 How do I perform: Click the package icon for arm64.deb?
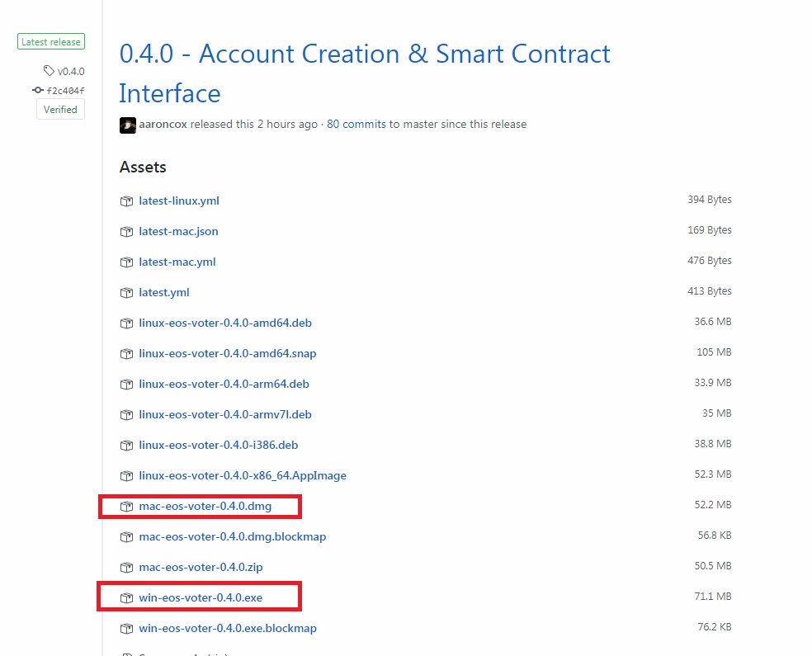tap(126, 385)
